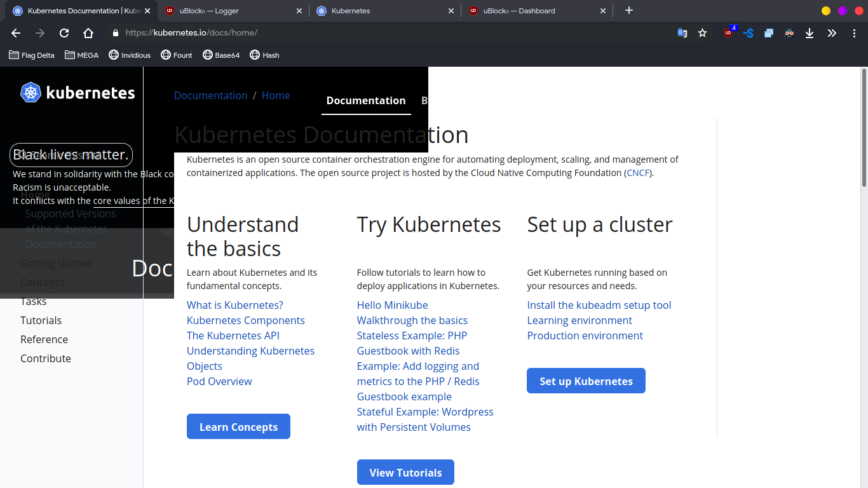Open Stateful Example: Wordpress link
The image size is (868, 488).
coord(425,419)
